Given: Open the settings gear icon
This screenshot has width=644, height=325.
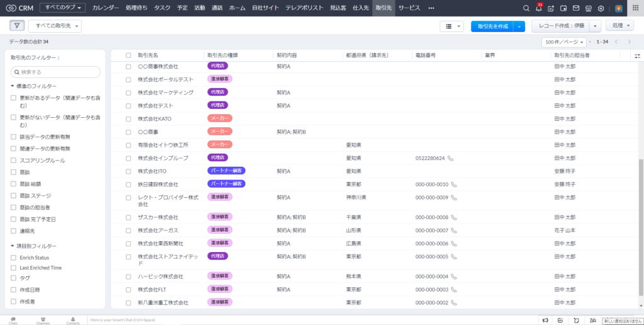Looking at the screenshot, I should (x=601, y=8).
